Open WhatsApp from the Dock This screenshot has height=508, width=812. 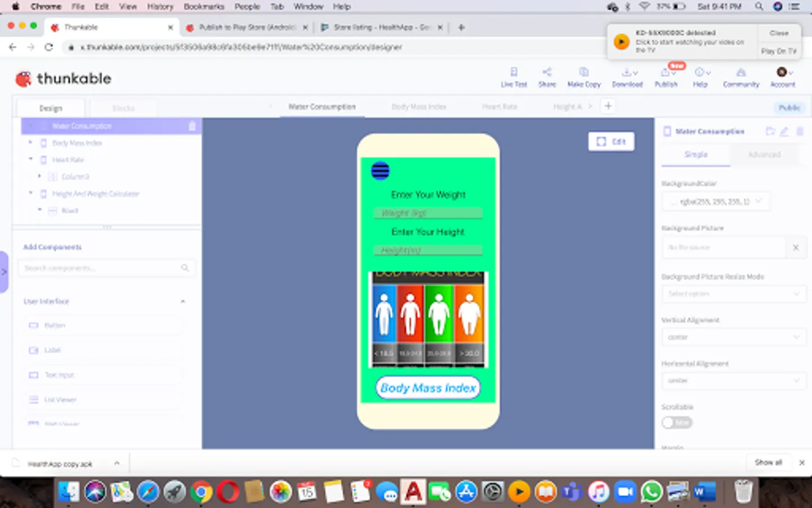point(651,492)
